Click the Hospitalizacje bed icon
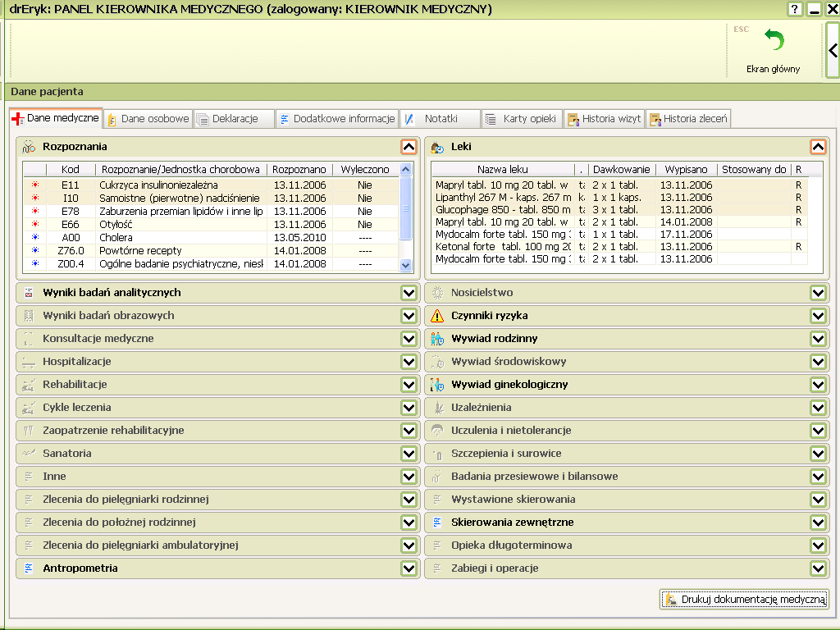The width and height of the screenshot is (840, 630). (x=29, y=363)
